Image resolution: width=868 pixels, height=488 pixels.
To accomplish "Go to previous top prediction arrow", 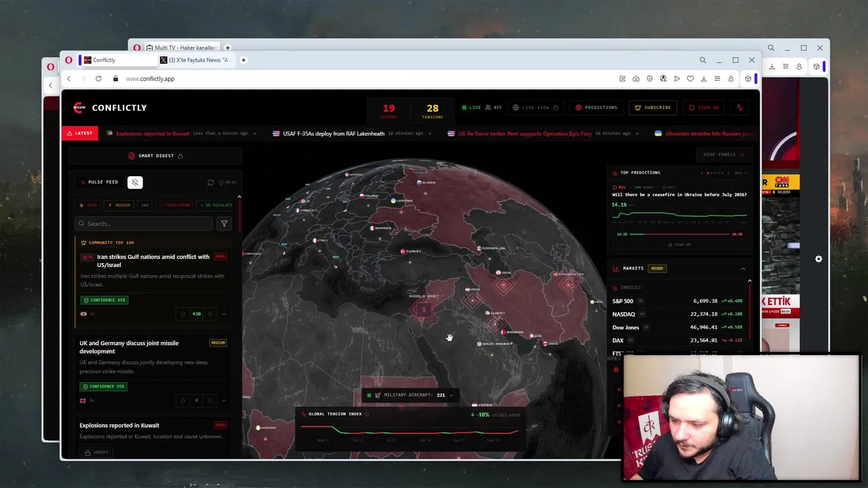I will (x=702, y=173).
